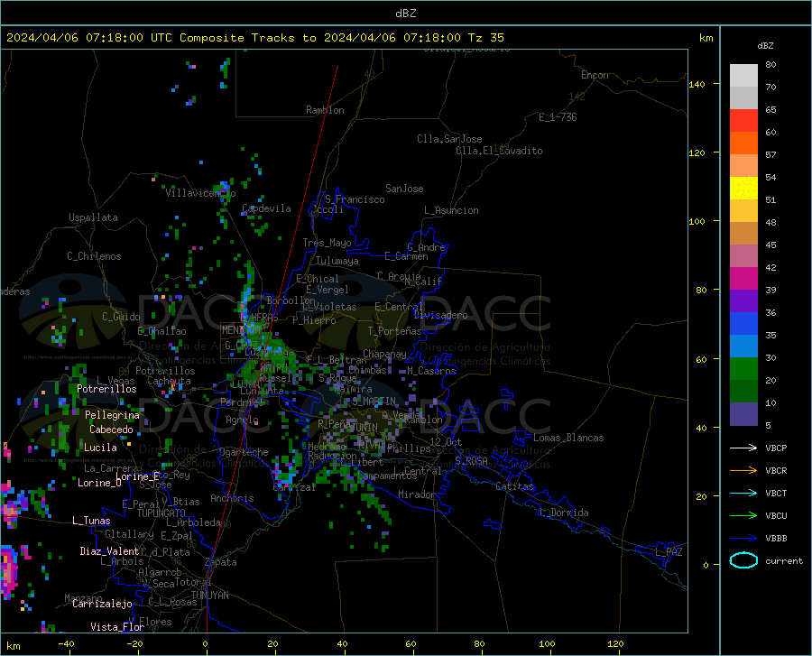
Task: Click the white VBCP arrow icon
Action: (743, 448)
